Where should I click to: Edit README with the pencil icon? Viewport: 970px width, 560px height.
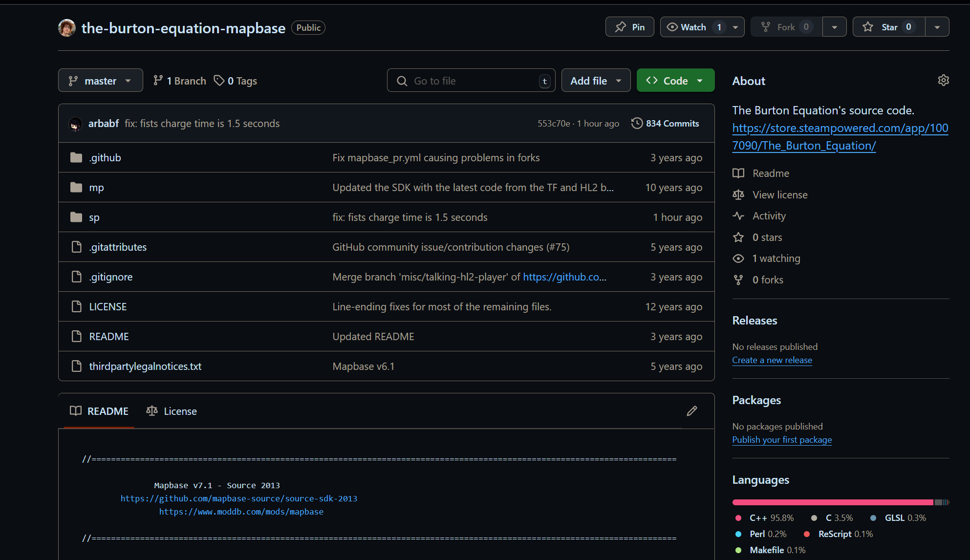click(x=692, y=411)
